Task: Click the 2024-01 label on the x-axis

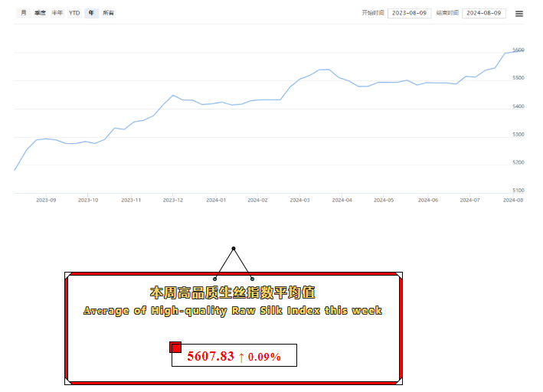Action: [x=216, y=200]
